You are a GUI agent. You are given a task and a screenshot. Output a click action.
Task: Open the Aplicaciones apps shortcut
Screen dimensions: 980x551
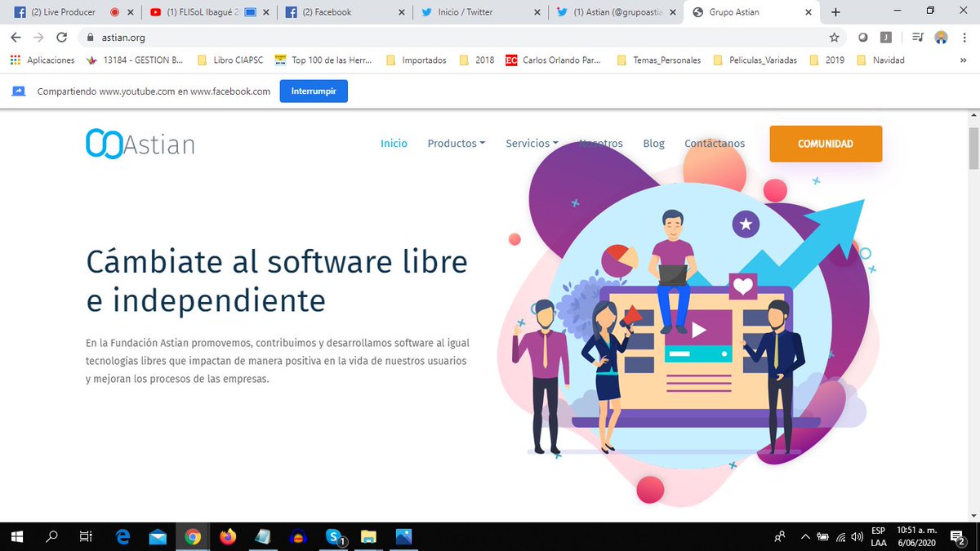[x=42, y=60]
